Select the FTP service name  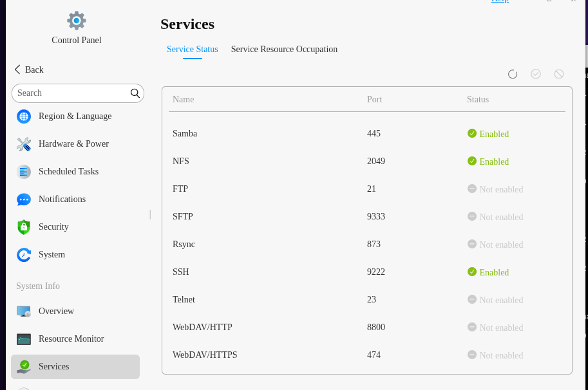click(180, 189)
